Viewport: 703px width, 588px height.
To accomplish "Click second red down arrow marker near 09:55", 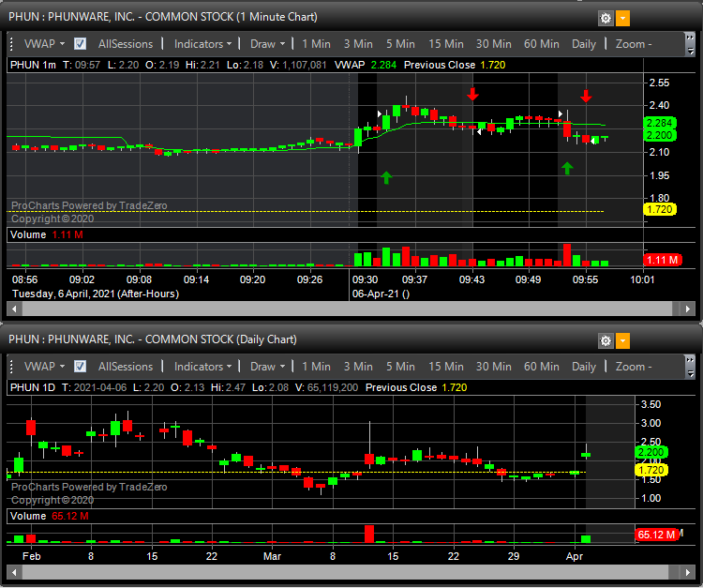I will (x=586, y=96).
